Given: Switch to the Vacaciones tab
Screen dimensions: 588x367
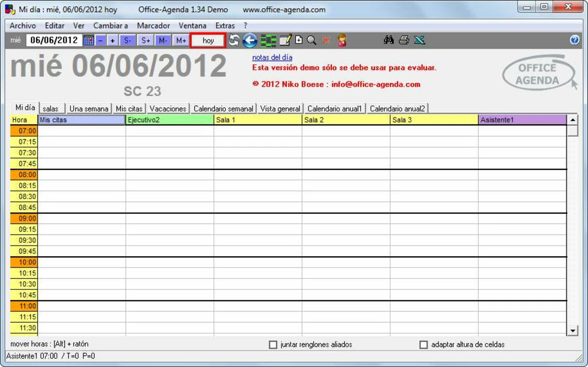Looking at the screenshot, I should 168,109.
